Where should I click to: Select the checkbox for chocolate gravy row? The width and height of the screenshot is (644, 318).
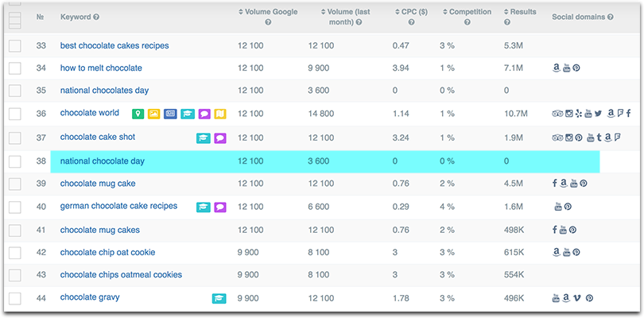15,298
